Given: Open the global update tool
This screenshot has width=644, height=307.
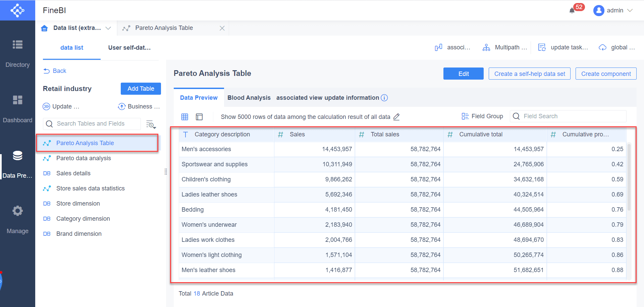Looking at the screenshot, I should coord(617,47).
